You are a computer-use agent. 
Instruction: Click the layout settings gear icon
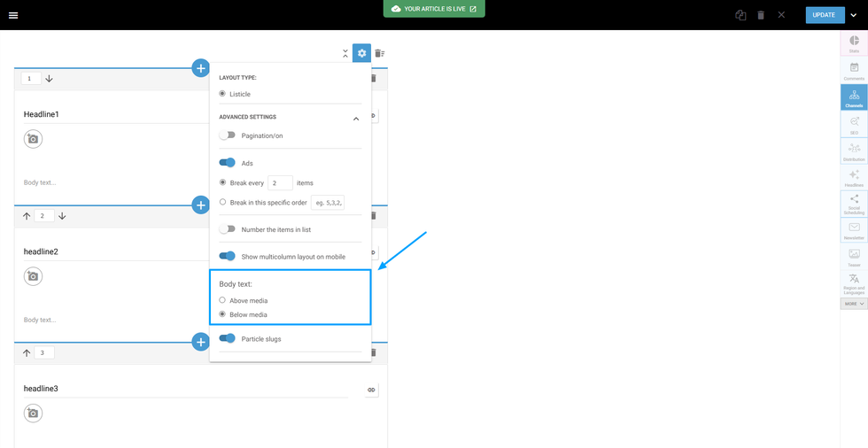tap(361, 53)
